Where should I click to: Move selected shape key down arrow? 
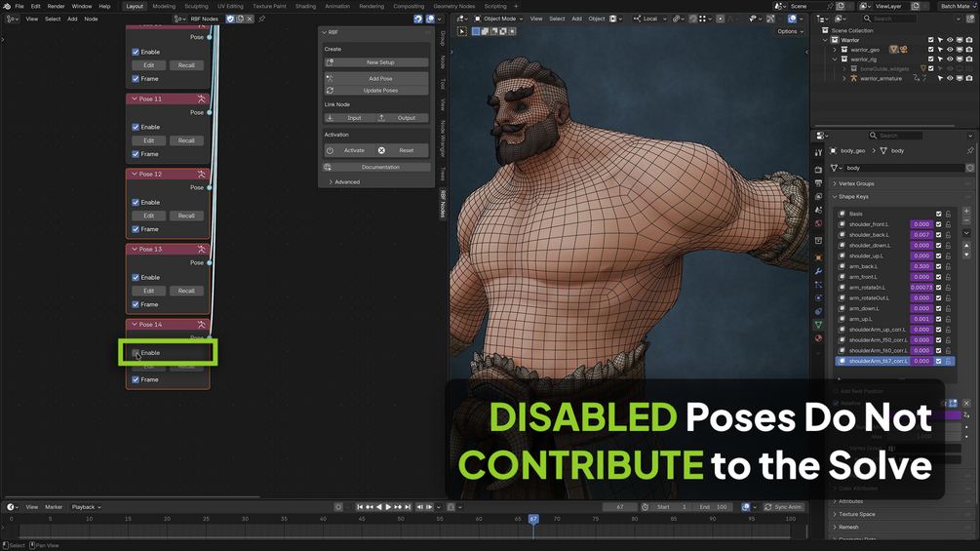pyautogui.click(x=966, y=255)
